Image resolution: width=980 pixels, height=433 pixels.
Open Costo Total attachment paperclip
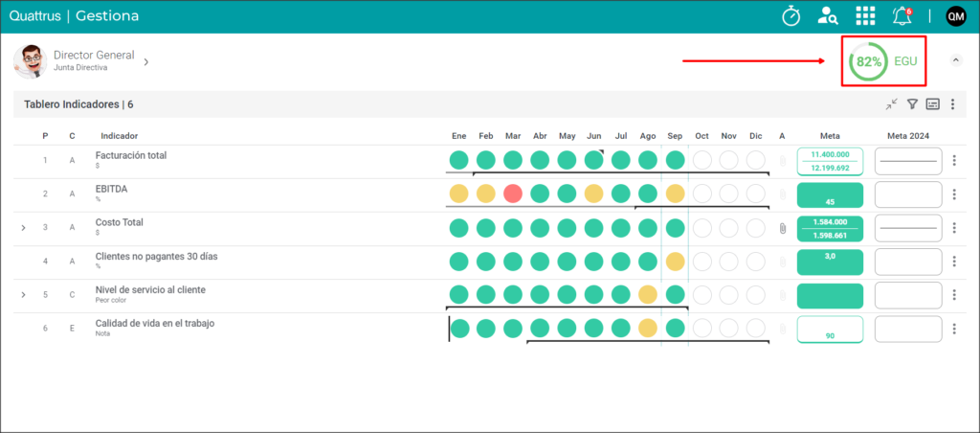point(782,228)
